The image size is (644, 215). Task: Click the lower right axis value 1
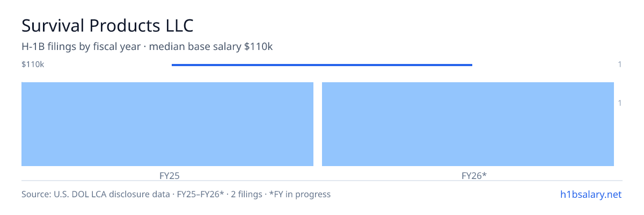[x=620, y=103]
